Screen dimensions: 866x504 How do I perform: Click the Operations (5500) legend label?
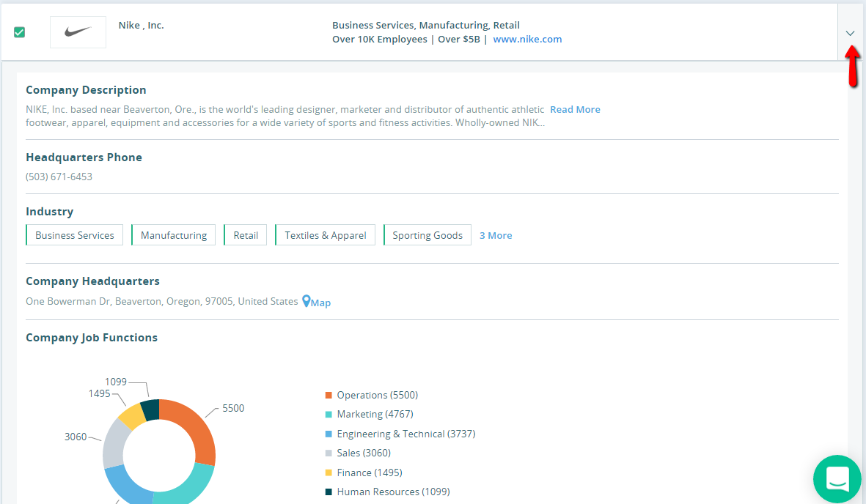377,396
